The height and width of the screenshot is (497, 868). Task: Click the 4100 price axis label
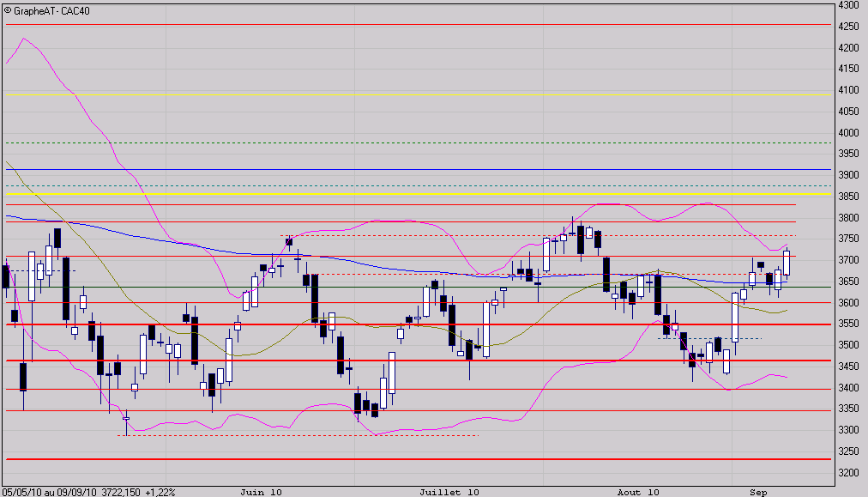(848, 90)
